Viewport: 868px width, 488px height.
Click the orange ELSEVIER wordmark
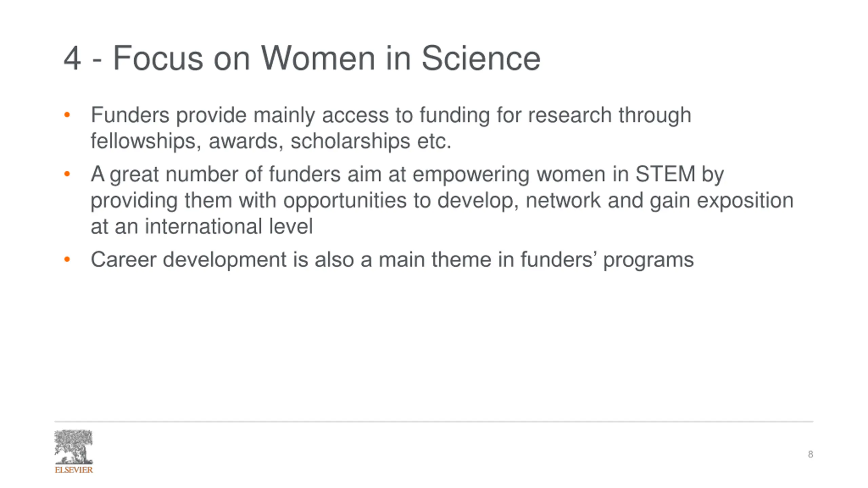74,470
